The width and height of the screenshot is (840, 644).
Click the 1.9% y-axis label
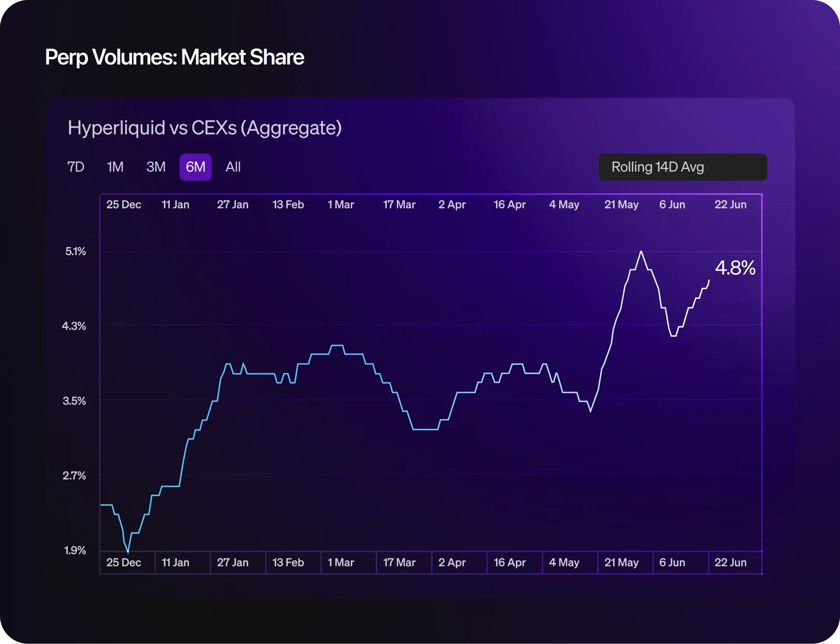click(75, 550)
